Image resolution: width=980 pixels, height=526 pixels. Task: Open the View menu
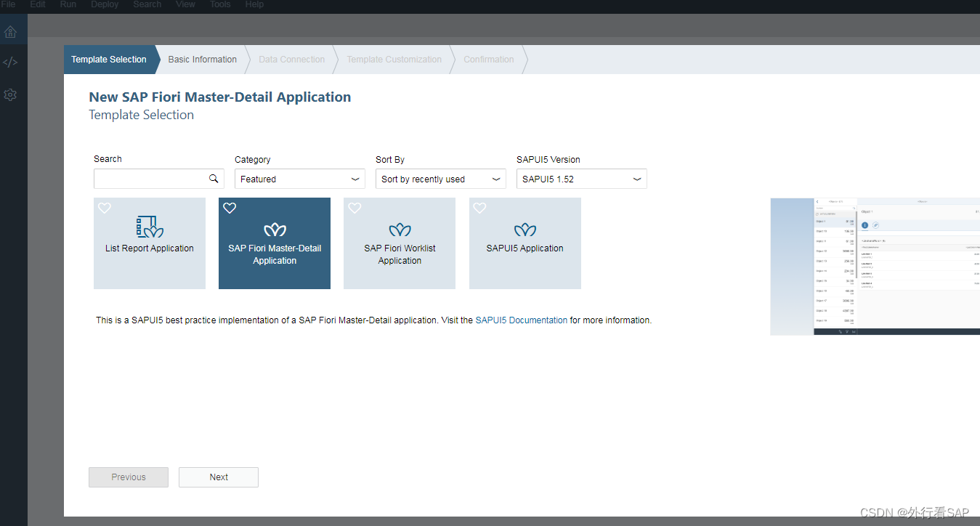(x=186, y=4)
